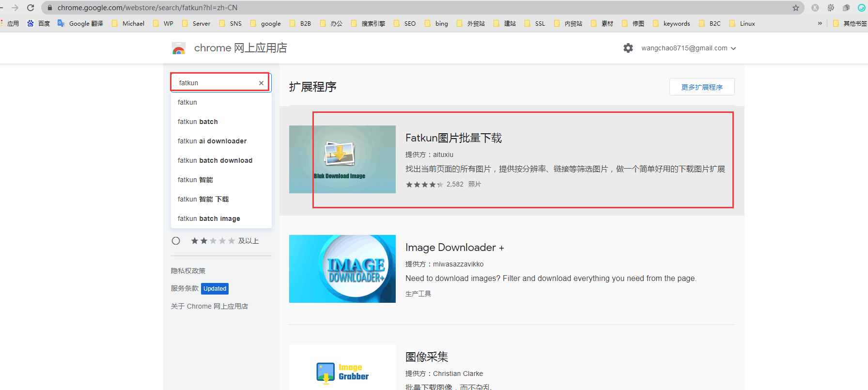Open the 外贸站 bookmark folder

click(x=471, y=23)
